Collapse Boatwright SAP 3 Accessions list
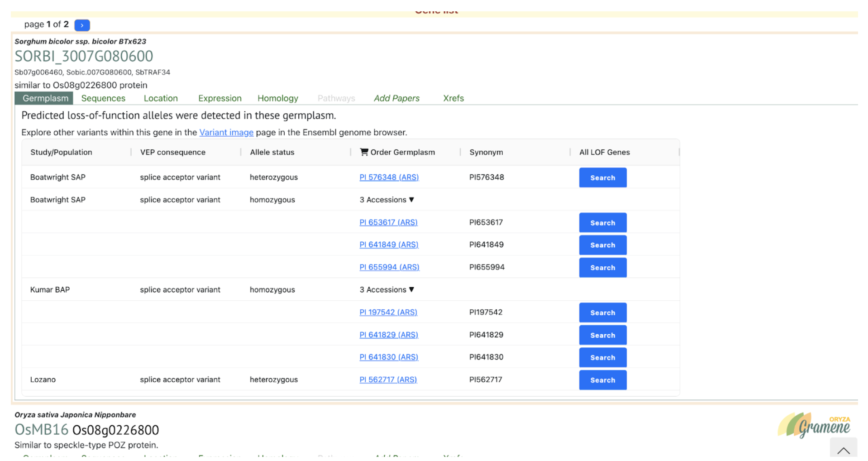Screen dimensions: 868x461 pos(386,200)
